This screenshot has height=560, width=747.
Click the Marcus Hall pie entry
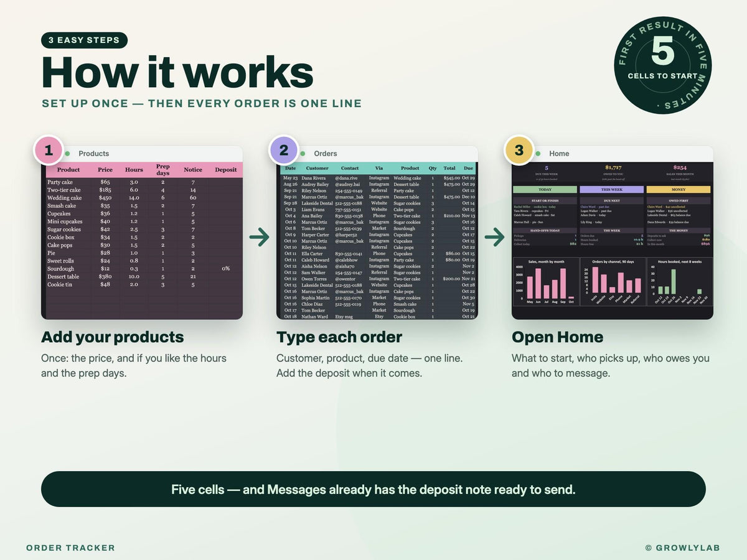[527, 222]
